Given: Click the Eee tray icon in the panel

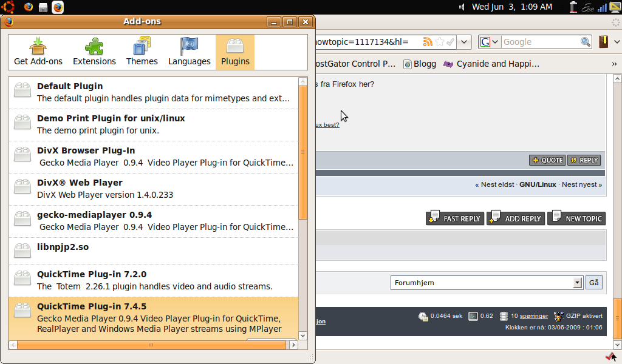Looking at the screenshot, I should coord(588,7).
